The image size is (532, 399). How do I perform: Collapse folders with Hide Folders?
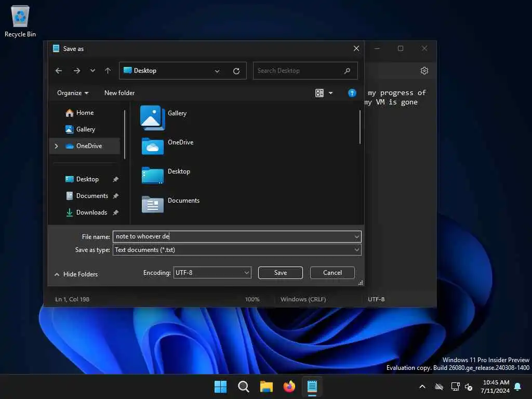[76, 274]
